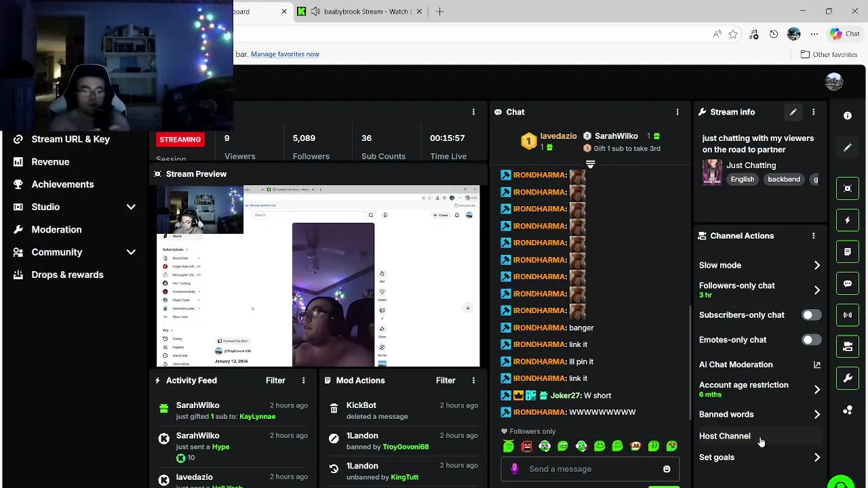
Task: Expand the Studio sidebar menu
Action: 131,207
